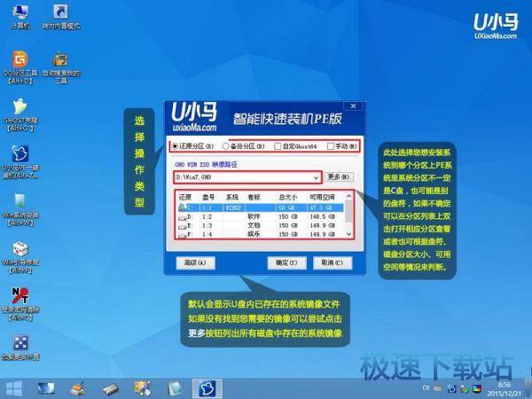Image resolution: width=532 pixels, height=399 pixels.
Task: Launch the Win system install (Alt+W) icon
Action: click(20, 209)
